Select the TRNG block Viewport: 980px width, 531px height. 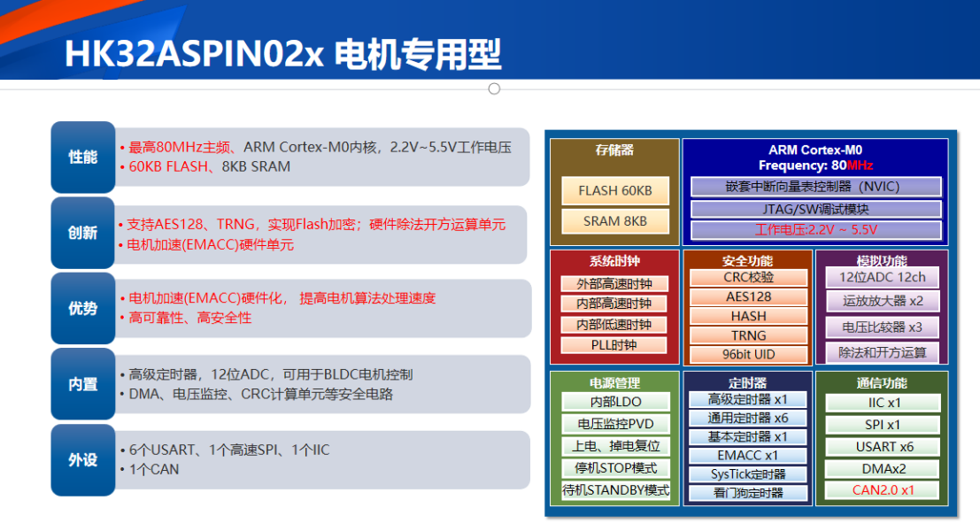[748, 335]
